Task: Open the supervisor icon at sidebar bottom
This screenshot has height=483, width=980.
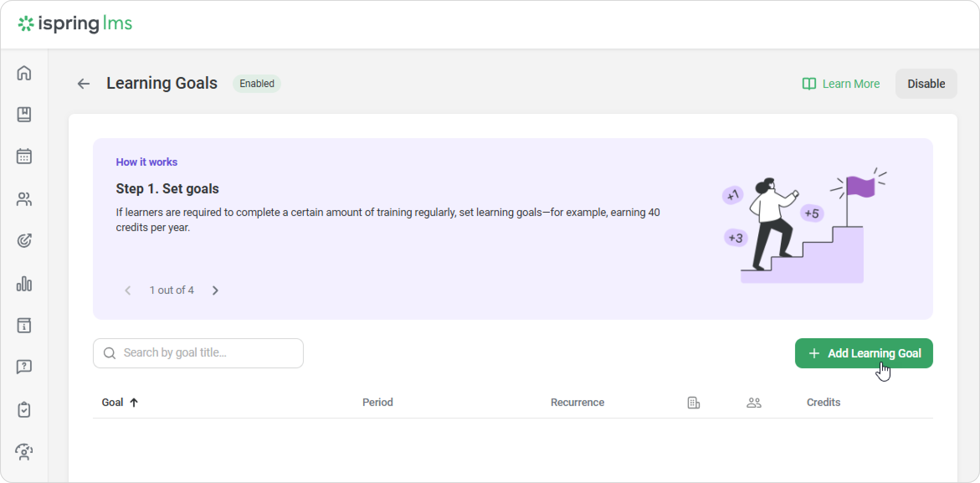Action: (x=24, y=452)
